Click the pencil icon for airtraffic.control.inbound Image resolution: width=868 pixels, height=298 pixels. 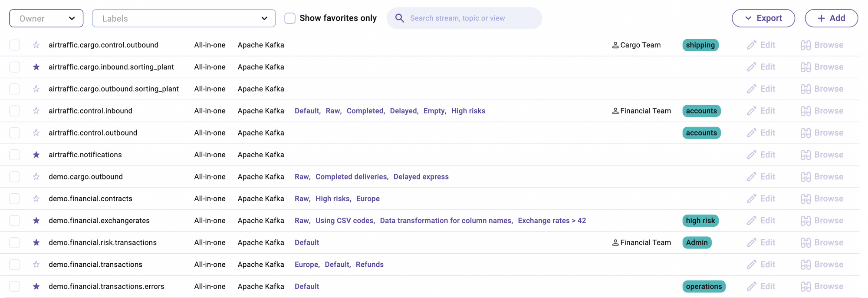(x=752, y=111)
